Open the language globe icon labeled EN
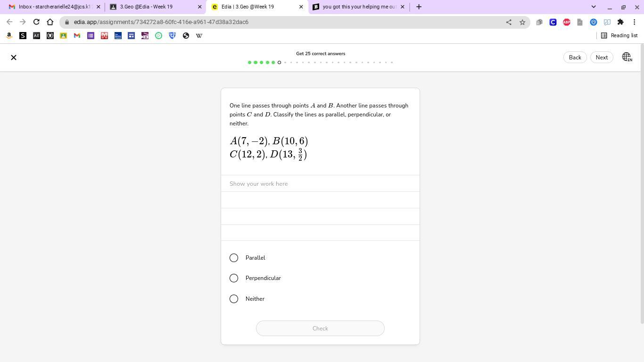The height and width of the screenshot is (362, 644). pos(627,57)
